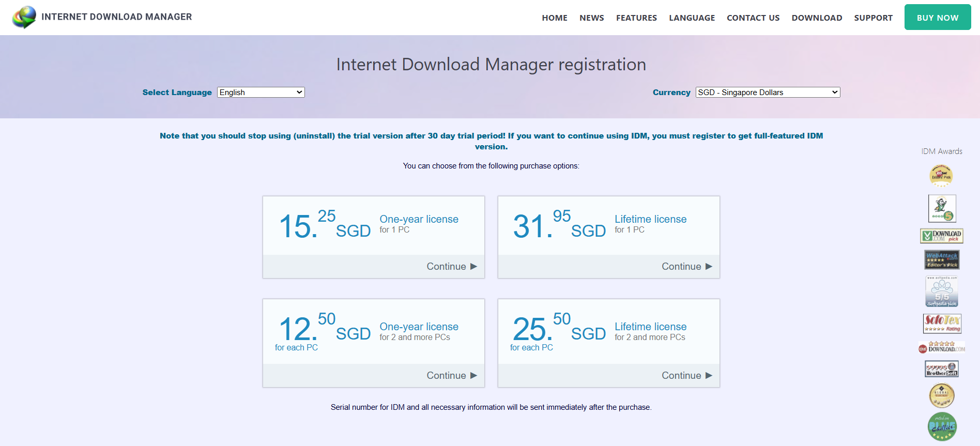Image resolution: width=980 pixels, height=446 pixels.
Task: Click the 30 day trial period note text
Action: pyautogui.click(x=491, y=141)
